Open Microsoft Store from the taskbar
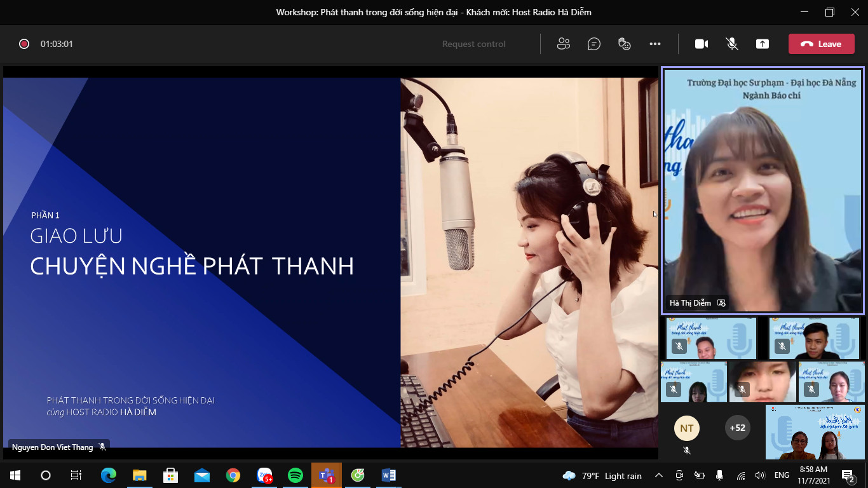 click(x=170, y=475)
